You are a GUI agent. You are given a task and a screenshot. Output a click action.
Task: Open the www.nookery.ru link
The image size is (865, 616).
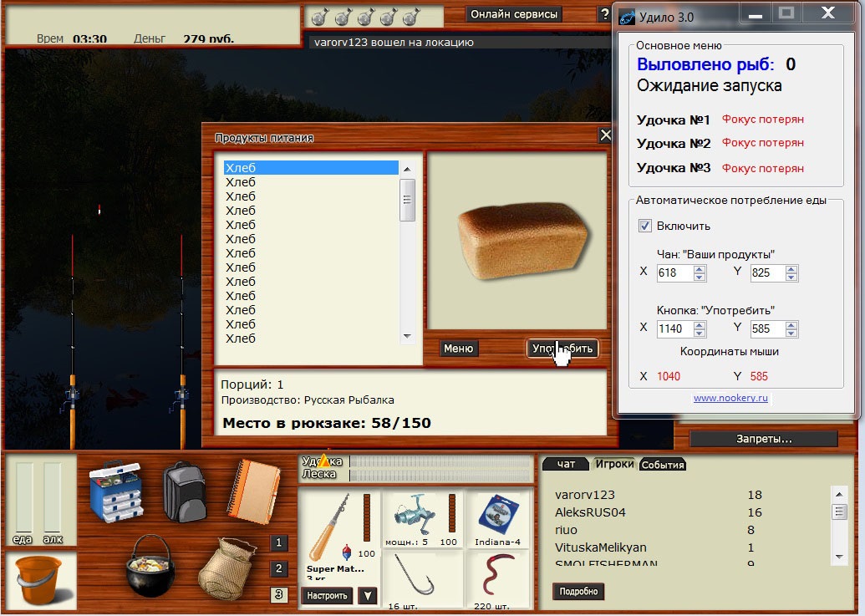click(730, 398)
